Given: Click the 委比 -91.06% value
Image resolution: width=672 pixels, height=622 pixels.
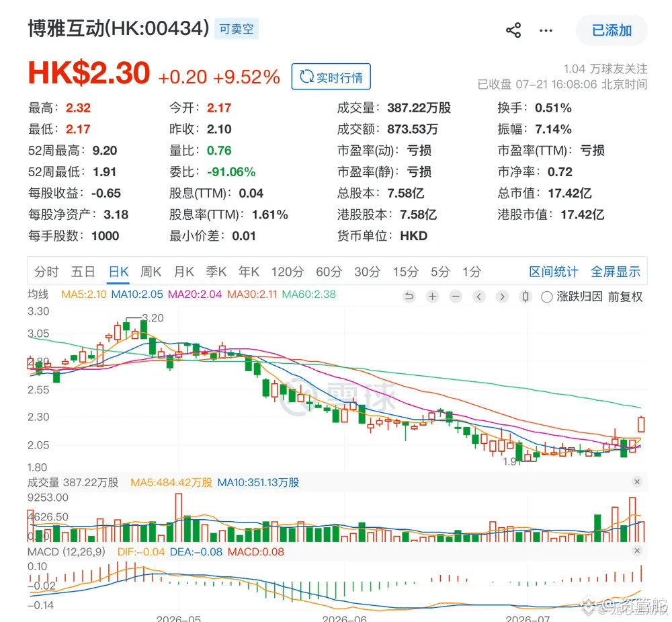Looking at the screenshot, I should (x=231, y=172).
